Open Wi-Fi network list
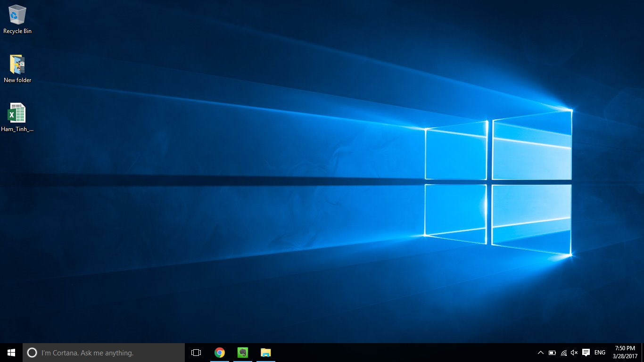This screenshot has width=644, height=362. (563, 353)
